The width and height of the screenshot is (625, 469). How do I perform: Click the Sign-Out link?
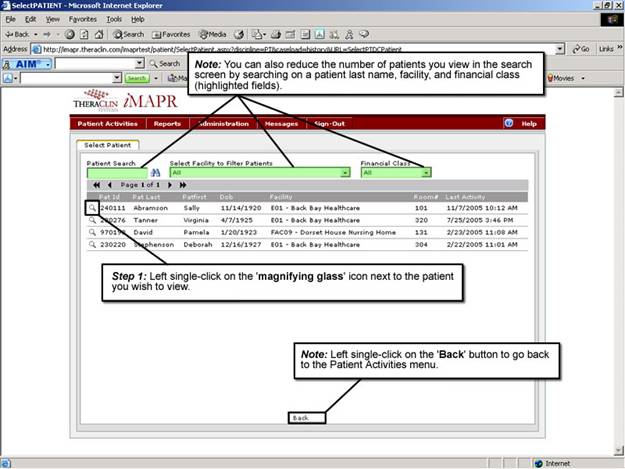coord(330,123)
